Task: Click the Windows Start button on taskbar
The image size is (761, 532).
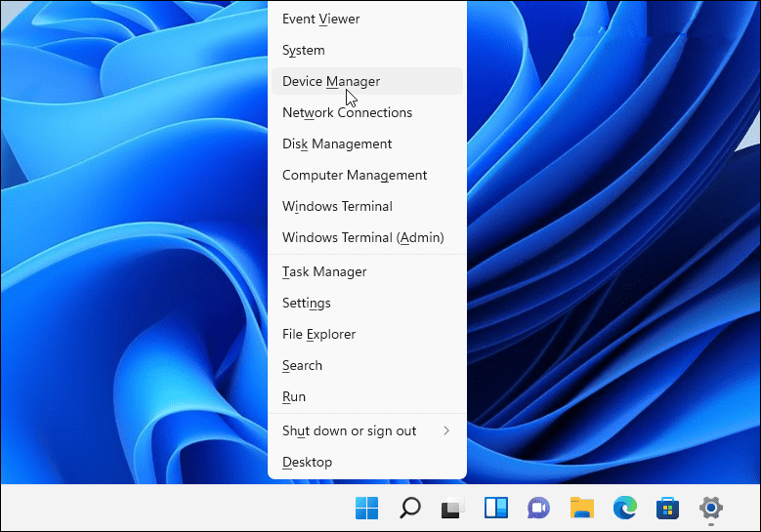Action: [367, 508]
